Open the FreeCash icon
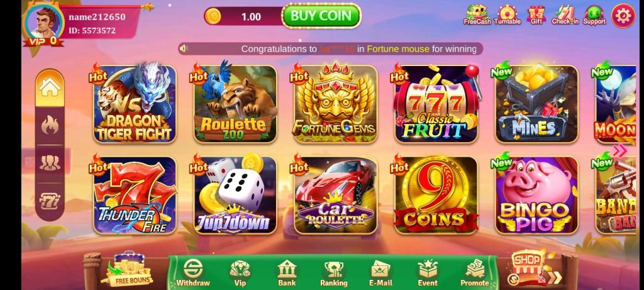This screenshot has height=290, width=644. click(x=477, y=15)
